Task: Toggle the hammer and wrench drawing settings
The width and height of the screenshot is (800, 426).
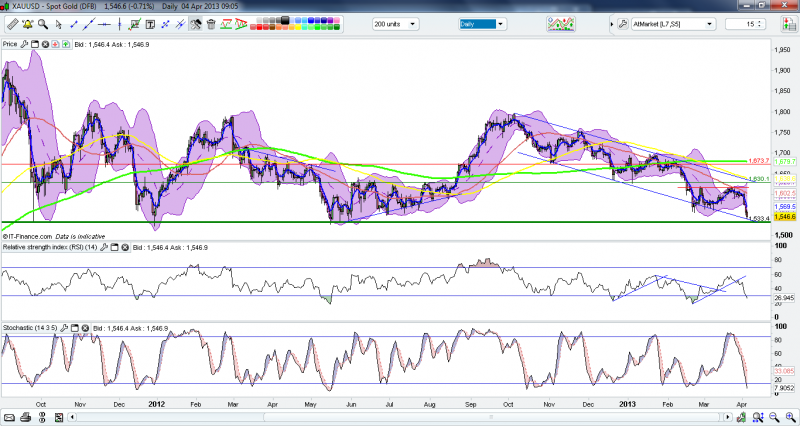Action: pos(195,23)
